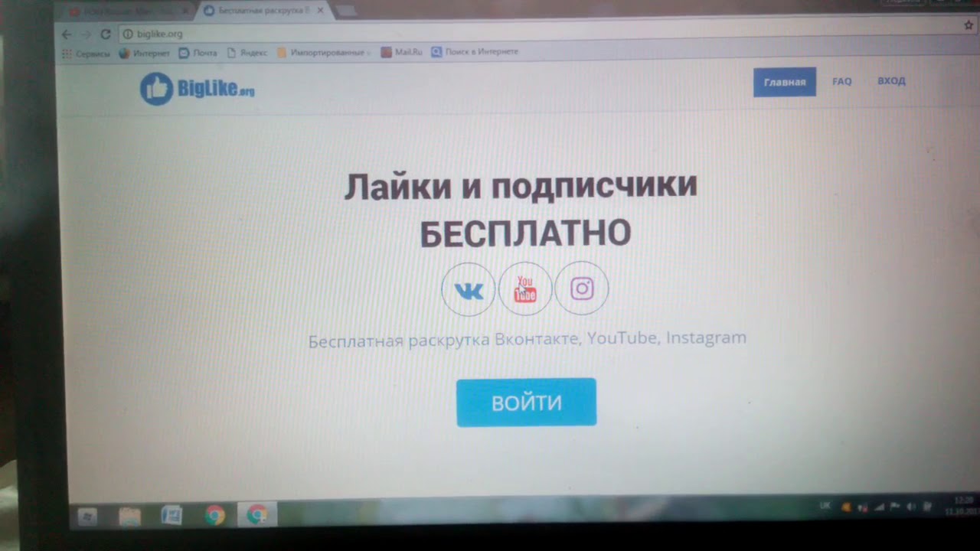Select the VK (Vkontakte) circle icon
980x551 pixels.
[x=469, y=290]
